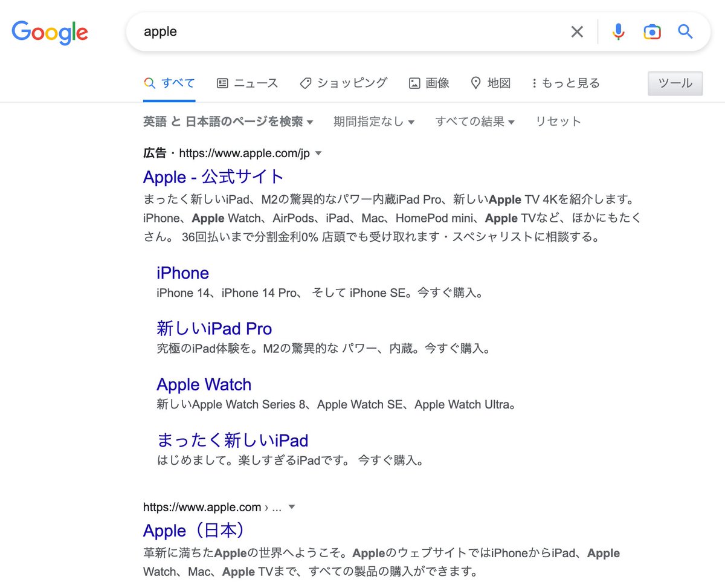
Task: Clear the search box with X icon
Action: (x=577, y=32)
